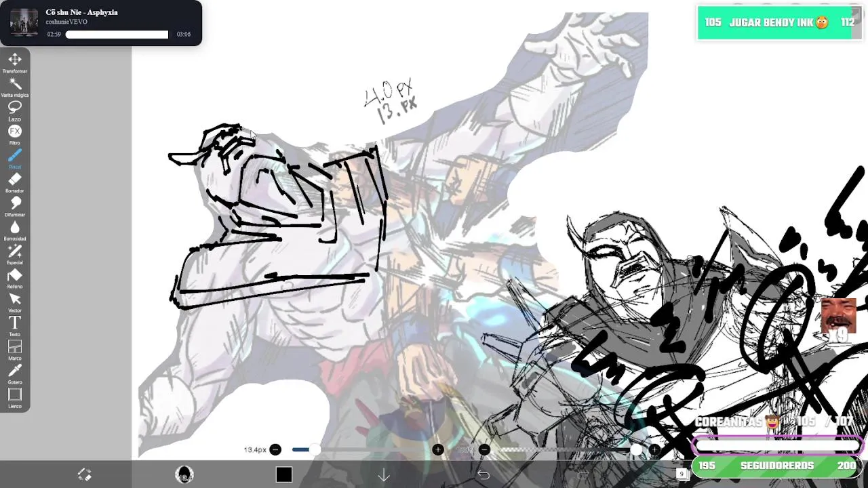Viewport: 868px width, 488px height.
Task: Select the Gotero eyedropper tool
Action: [15, 374]
